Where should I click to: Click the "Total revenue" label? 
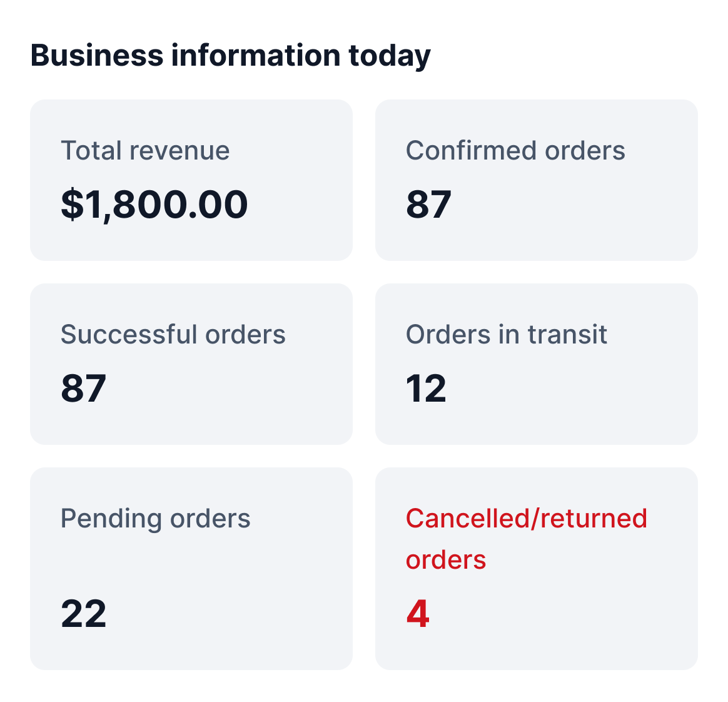[145, 151]
